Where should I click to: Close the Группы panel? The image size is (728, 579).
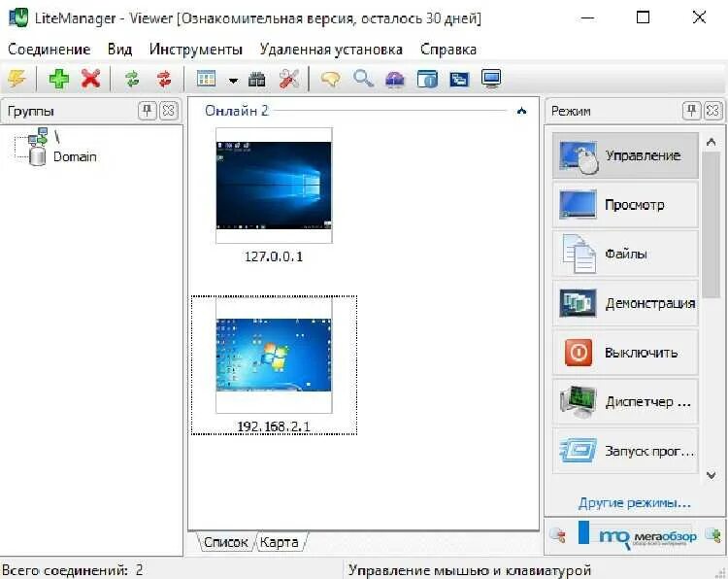169,111
